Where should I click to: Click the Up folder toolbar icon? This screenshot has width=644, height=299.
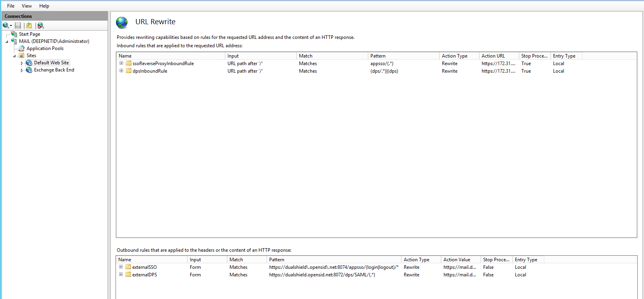tap(29, 25)
